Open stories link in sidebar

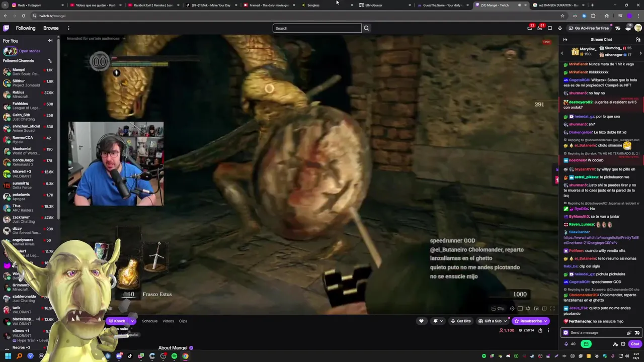click(30, 51)
